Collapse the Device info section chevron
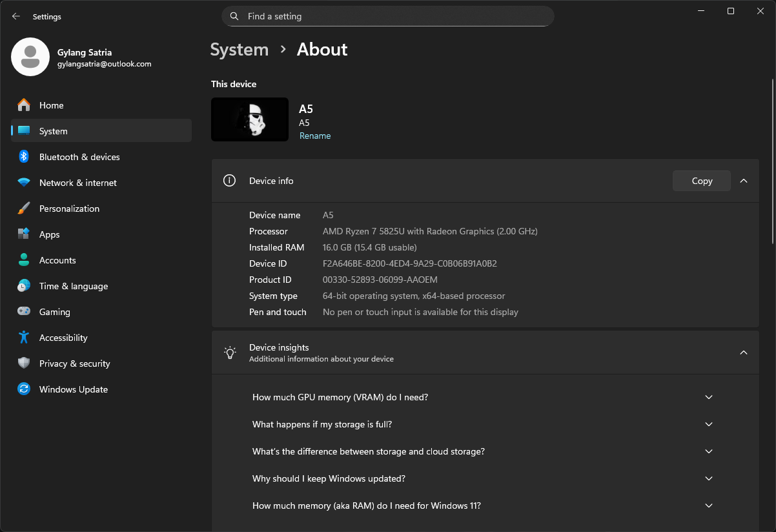776x532 pixels. pos(744,181)
